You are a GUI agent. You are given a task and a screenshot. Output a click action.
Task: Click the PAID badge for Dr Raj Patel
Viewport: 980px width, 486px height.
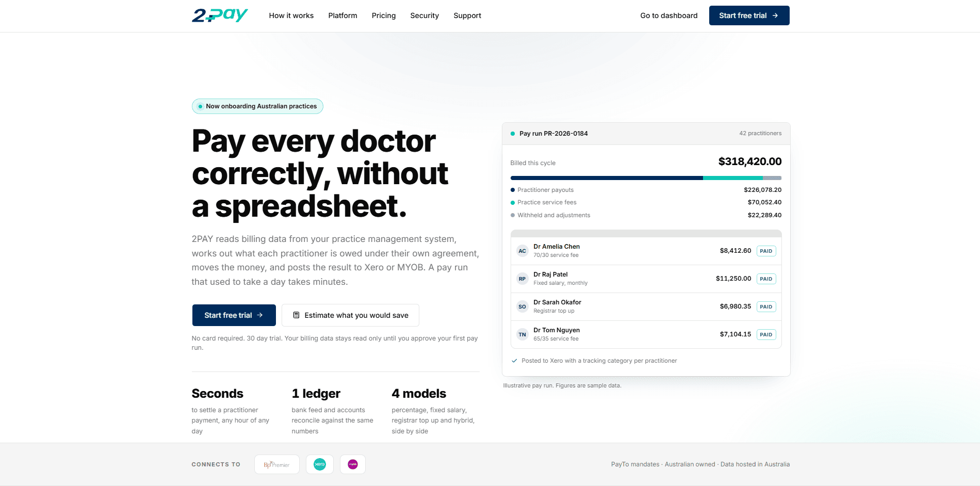tap(766, 279)
